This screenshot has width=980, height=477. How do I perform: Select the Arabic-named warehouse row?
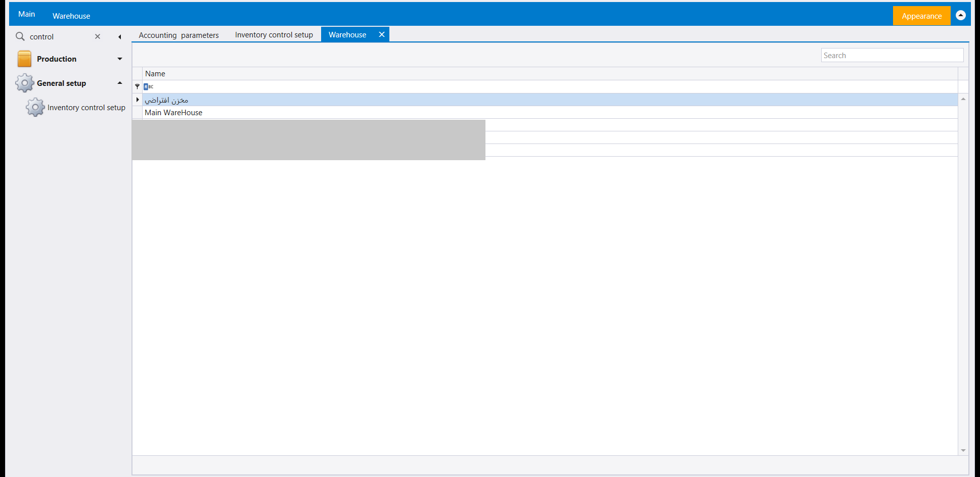pos(550,100)
